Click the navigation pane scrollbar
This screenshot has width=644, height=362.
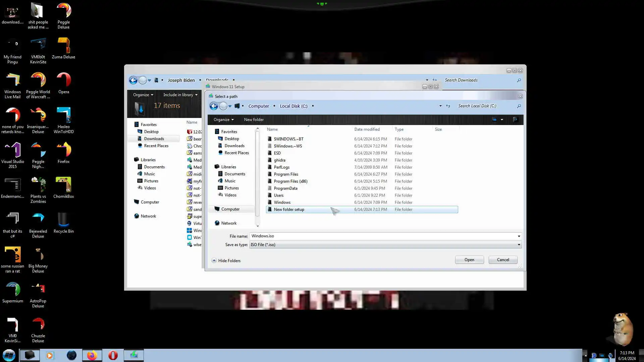[257, 174]
